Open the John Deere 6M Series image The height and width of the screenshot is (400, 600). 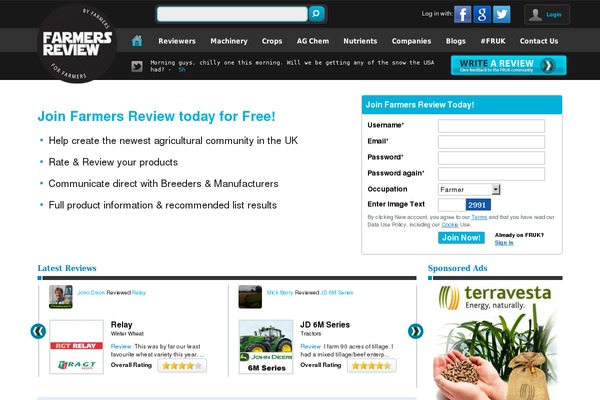(266, 347)
